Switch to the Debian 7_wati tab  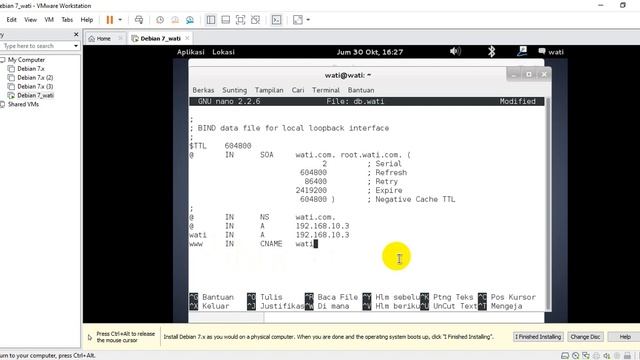coord(160,38)
